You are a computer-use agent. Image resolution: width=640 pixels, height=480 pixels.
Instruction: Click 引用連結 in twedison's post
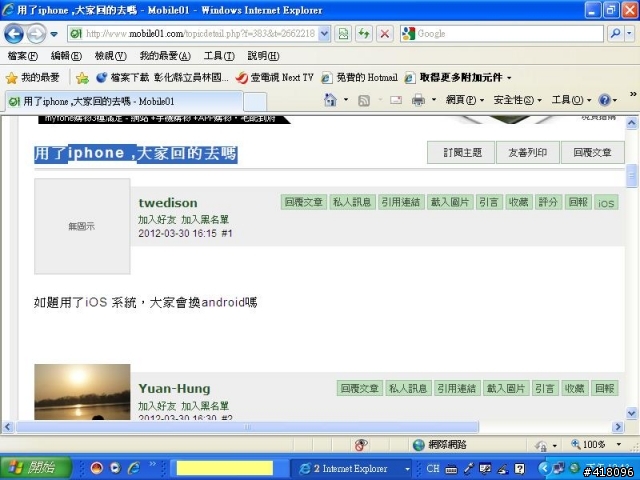(401, 202)
